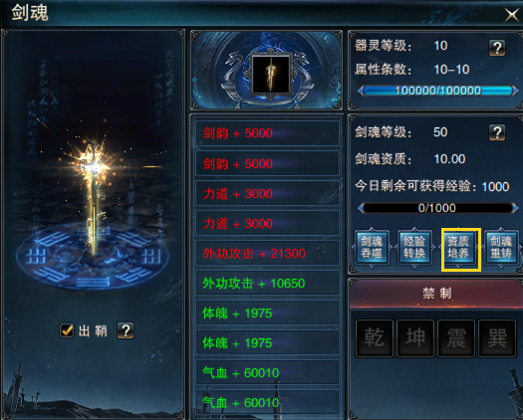Open 剑魂重铸 reforging
Image resolution: width=523 pixels, height=420 pixels.
coord(501,248)
